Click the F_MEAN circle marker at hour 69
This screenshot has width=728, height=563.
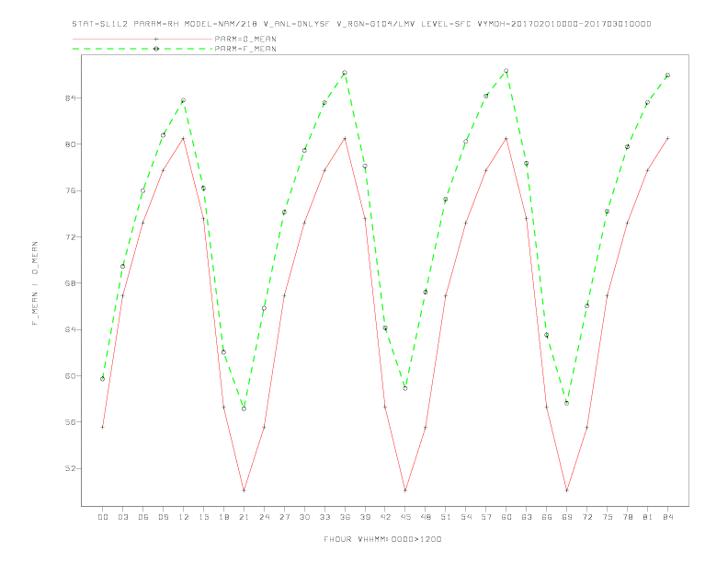coord(567,403)
